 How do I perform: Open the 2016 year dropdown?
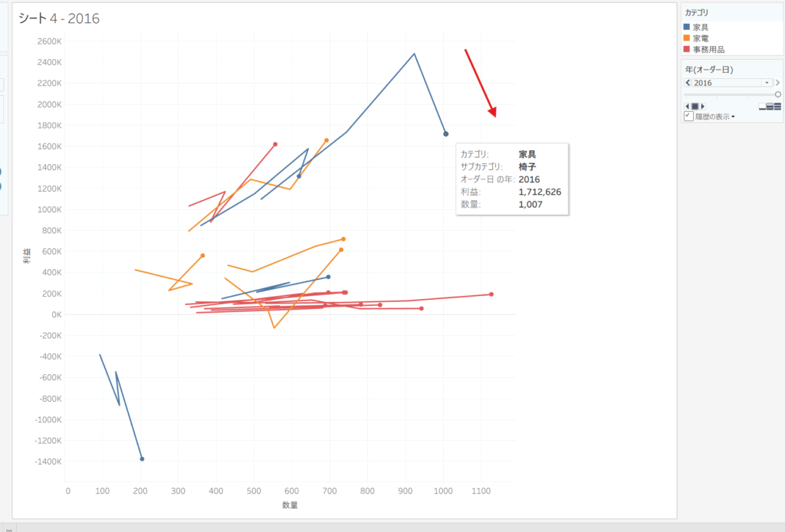(x=767, y=82)
